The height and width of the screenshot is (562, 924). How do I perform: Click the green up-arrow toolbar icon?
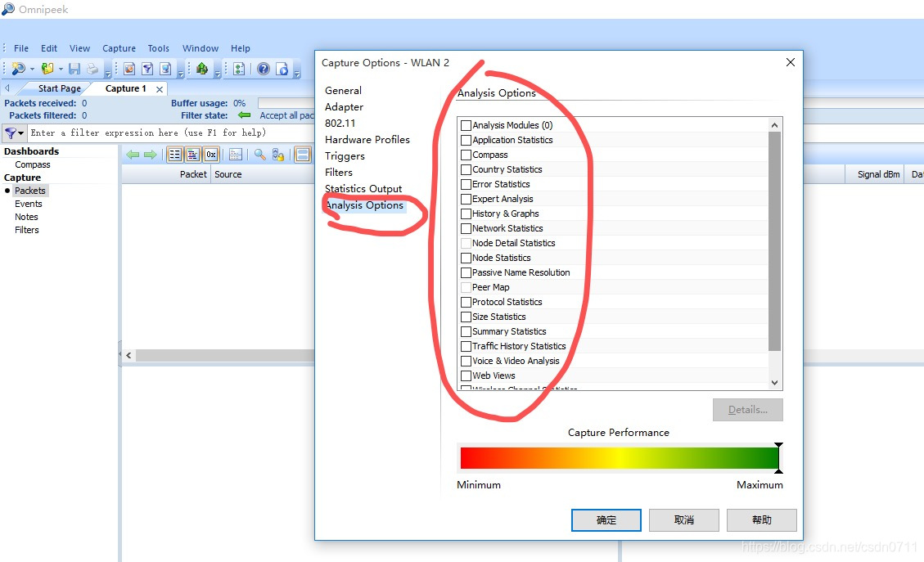202,69
